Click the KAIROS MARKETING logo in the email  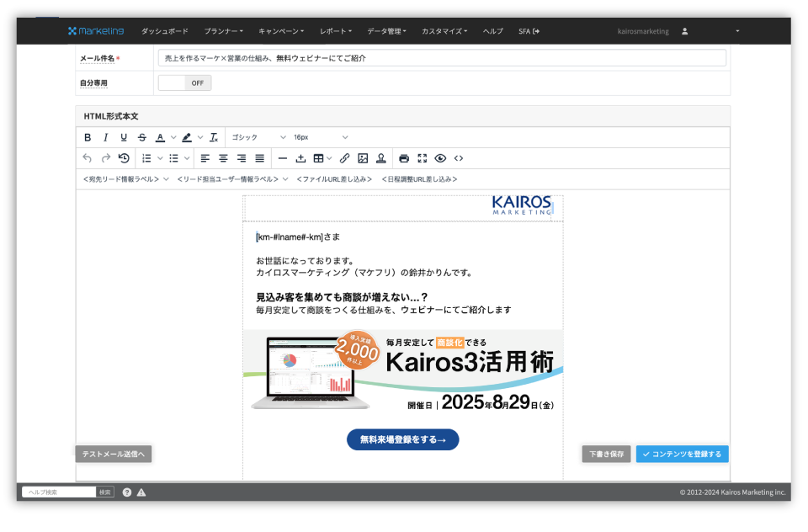click(522, 205)
